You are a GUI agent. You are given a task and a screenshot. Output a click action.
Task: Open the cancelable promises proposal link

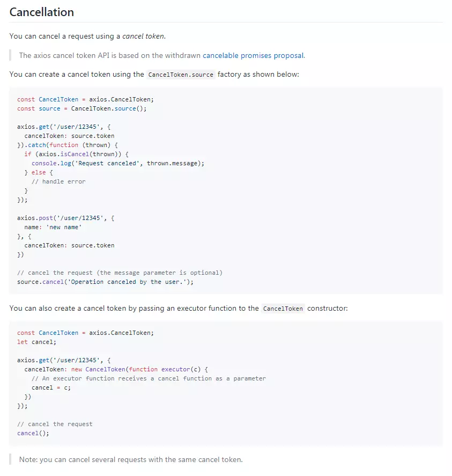253,55
